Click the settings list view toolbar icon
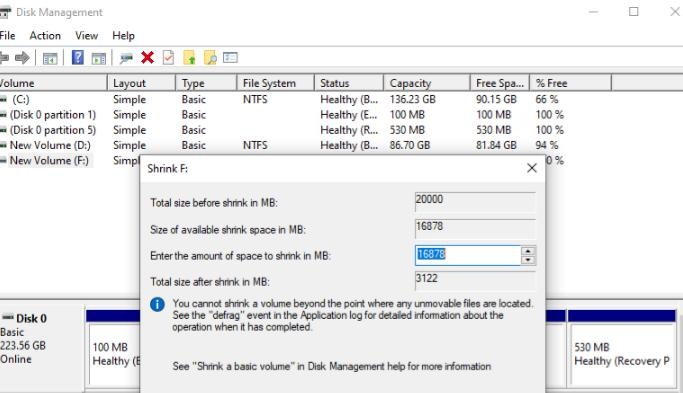This screenshot has height=393, width=683. pyautogui.click(x=230, y=58)
